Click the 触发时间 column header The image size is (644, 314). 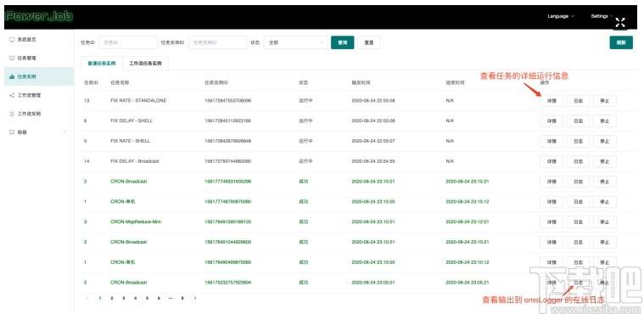point(361,82)
